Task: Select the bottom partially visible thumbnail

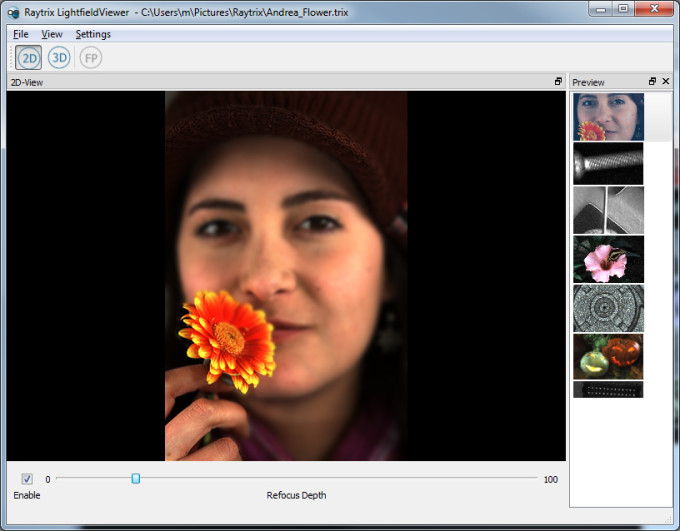Action: click(608, 390)
